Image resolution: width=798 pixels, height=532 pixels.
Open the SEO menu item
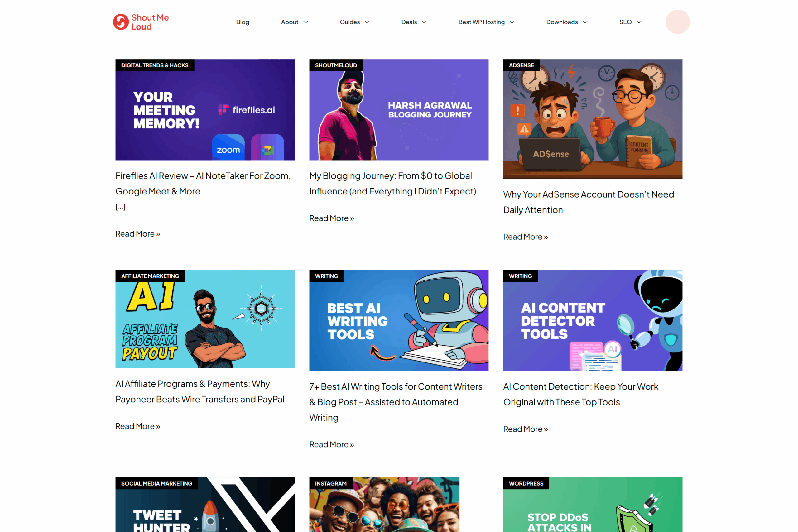[x=625, y=22]
